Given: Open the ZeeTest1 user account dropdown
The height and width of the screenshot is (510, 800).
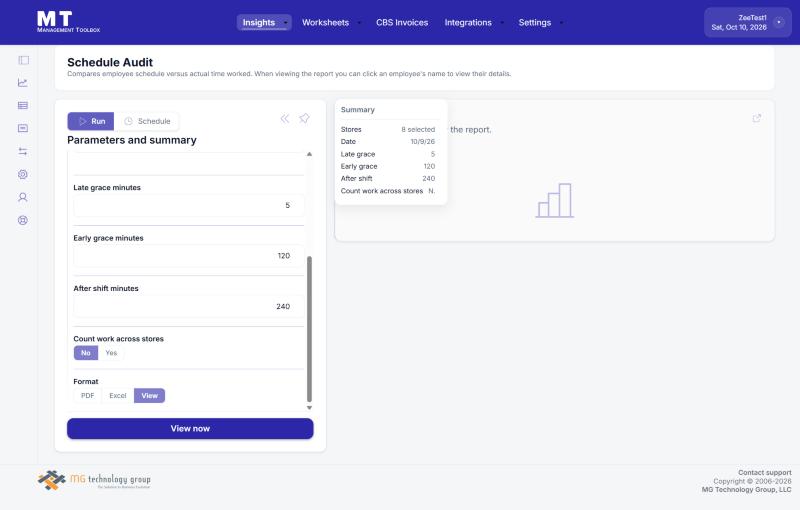Looking at the screenshot, I should coord(747,22).
